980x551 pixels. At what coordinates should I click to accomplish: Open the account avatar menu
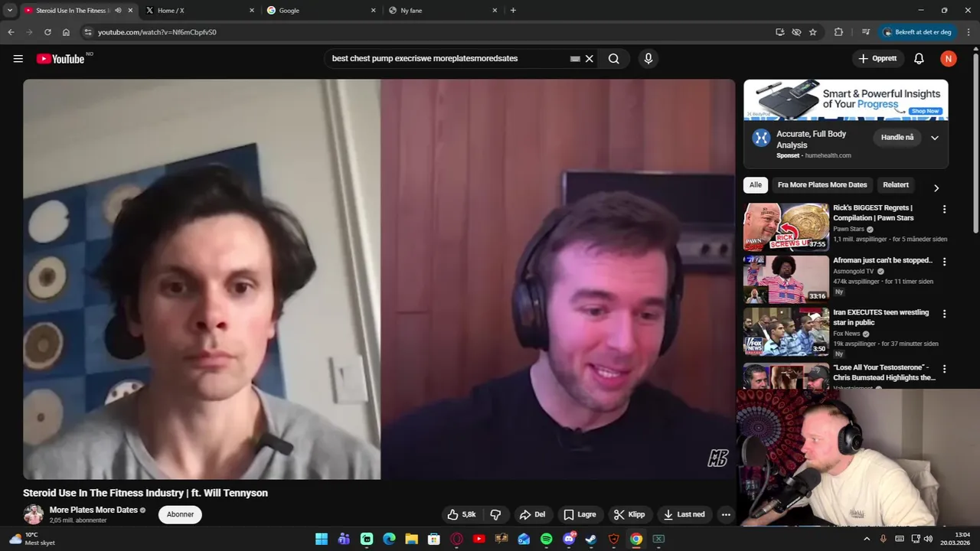[x=949, y=59]
